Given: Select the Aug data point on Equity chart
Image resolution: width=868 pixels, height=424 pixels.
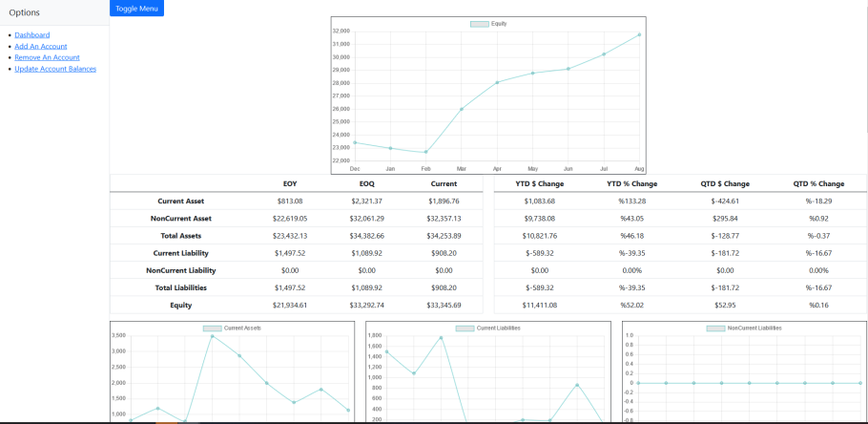Looking at the screenshot, I should tap(639, 34).
